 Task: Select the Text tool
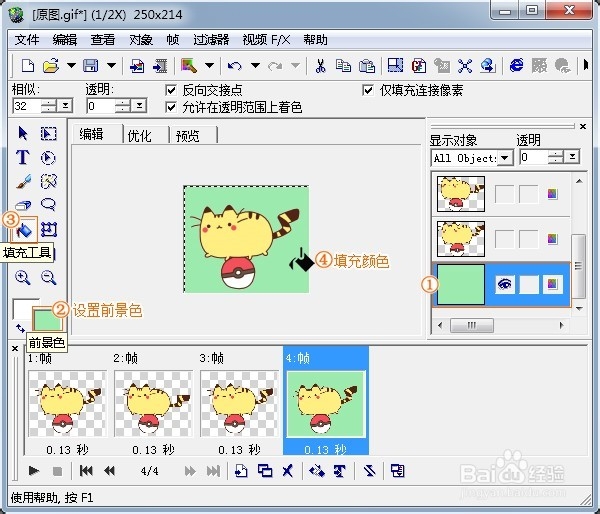coord(23,157)
